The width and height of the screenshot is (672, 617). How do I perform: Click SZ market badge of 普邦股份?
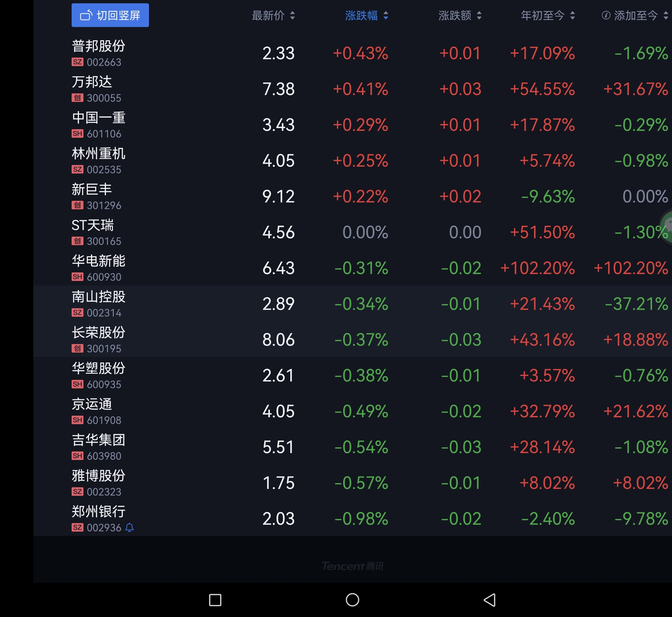(77, 62)
